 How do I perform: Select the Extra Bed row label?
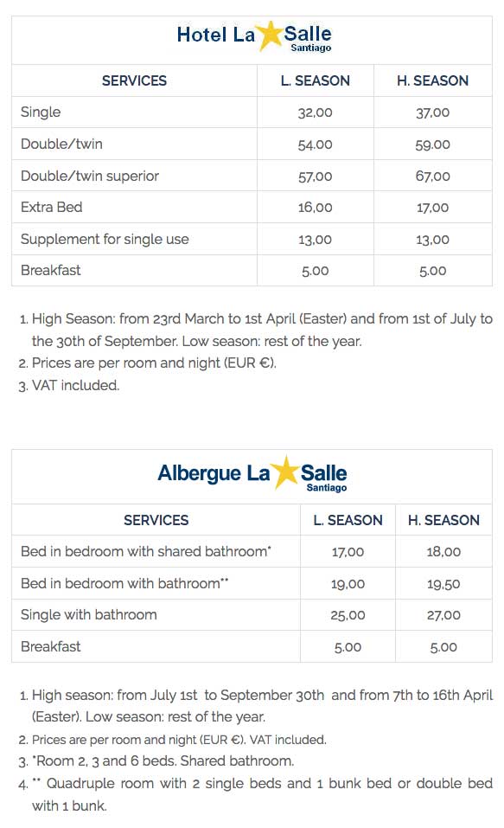(52, 208)
